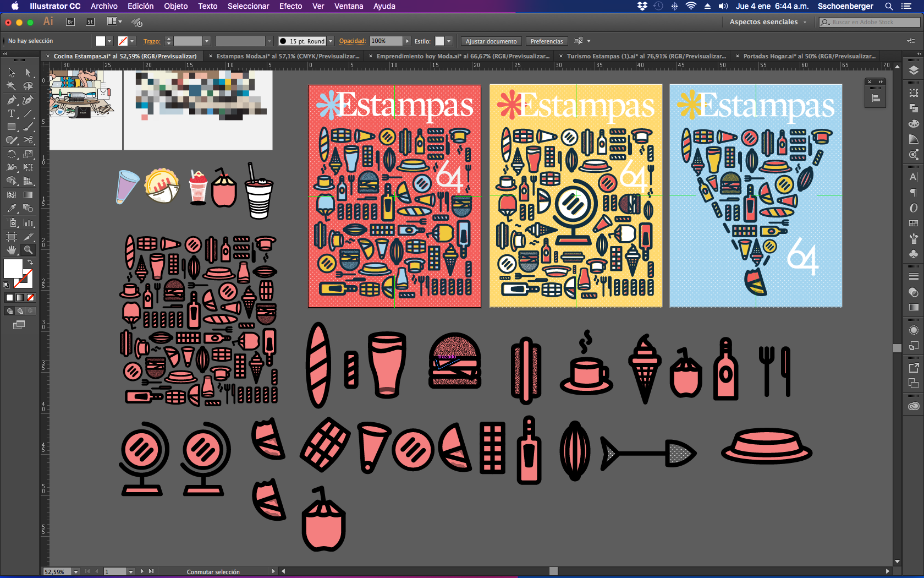Select the Artboard tool

click(x=12, y=237)
